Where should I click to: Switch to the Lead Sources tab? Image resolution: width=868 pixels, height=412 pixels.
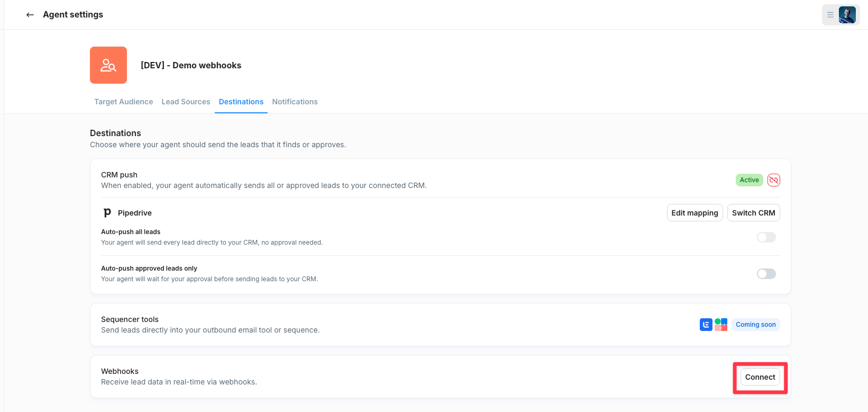tap(186, 102)
